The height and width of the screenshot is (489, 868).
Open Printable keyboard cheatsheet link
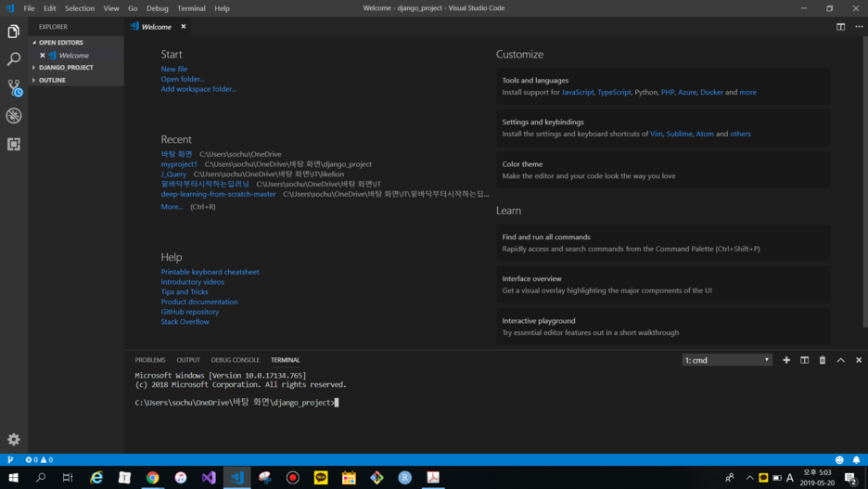(x=210, y=272)
